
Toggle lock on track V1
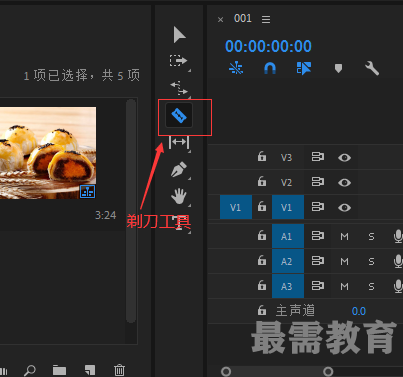(262, 207)
